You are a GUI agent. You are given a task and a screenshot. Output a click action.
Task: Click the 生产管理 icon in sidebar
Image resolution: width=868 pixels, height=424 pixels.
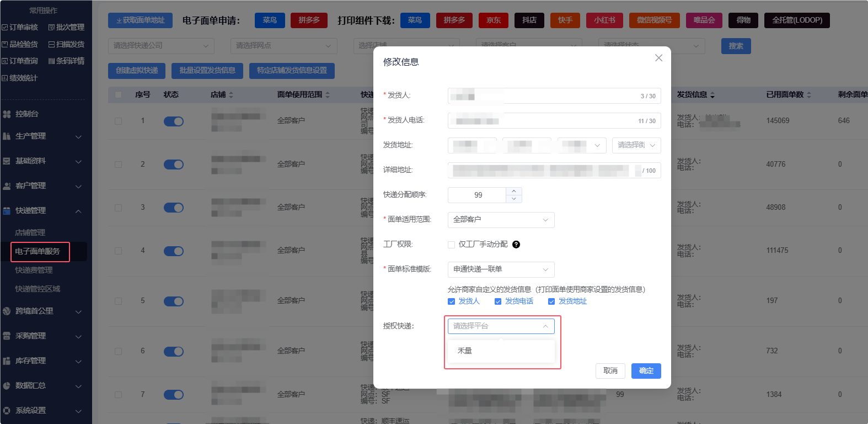(x=7, y=136)
